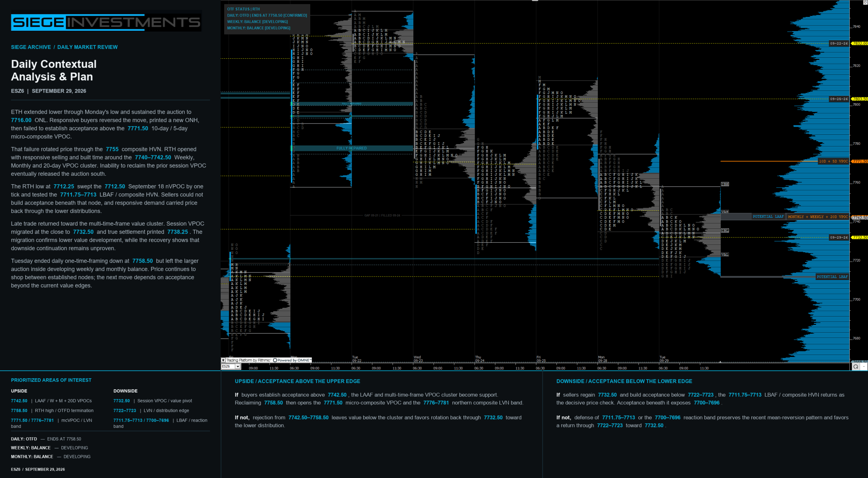The image size is (868, 478).
Task: Open the DAILY MARKET REVIEW breadcrumb link
Action: [x=87, y=47]
